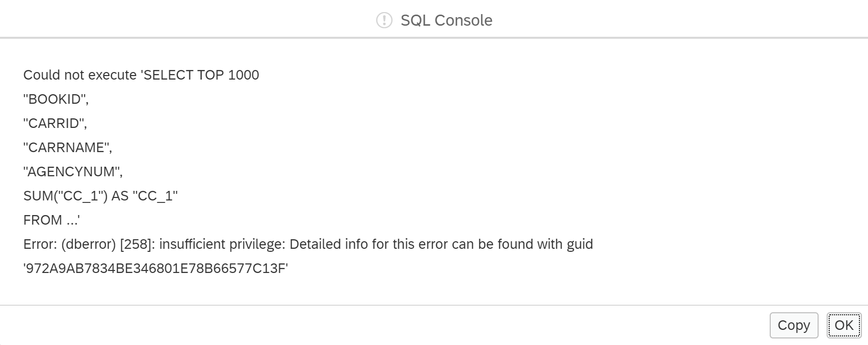Viewport: 868px width, 345px height.
Task: Click the SQL Console dialog title
Action: tap(446, 20)
